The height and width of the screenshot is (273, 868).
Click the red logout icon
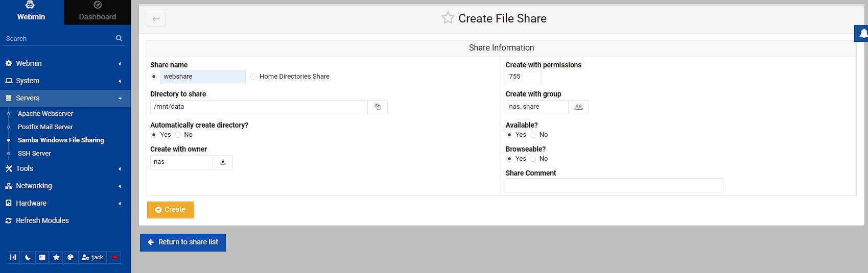click(x=114, y=258)
